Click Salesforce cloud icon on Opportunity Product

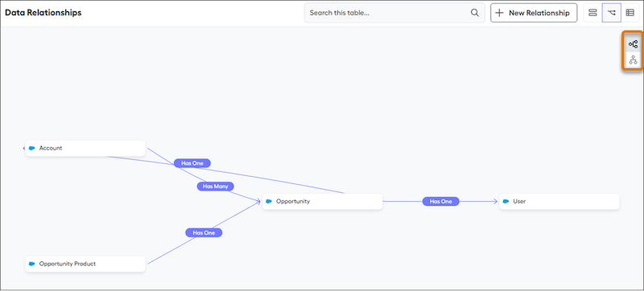coord(32,264)
